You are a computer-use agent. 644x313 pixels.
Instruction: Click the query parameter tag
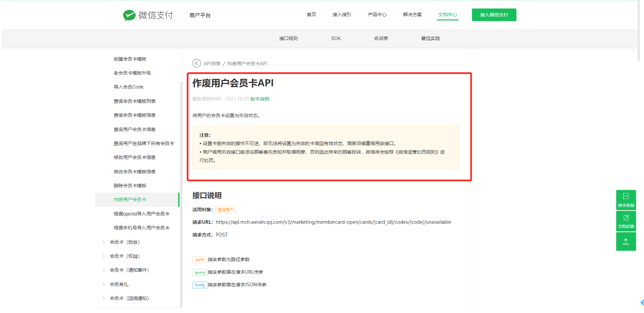[x=200, y=272]
